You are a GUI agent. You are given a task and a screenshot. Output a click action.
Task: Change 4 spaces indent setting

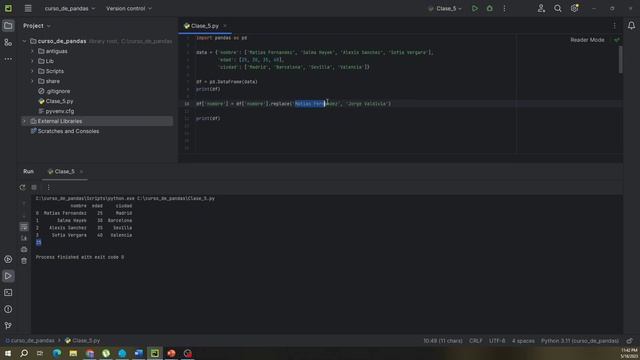(x=523, y=341)
